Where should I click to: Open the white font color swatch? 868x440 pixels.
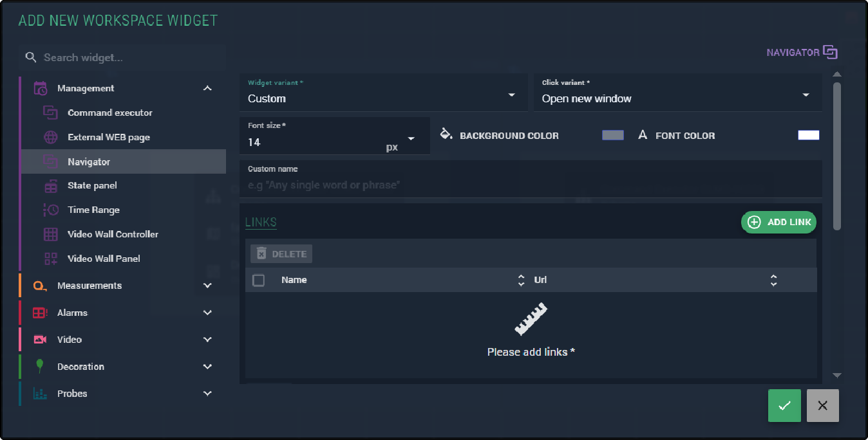(x=808, y=135)
